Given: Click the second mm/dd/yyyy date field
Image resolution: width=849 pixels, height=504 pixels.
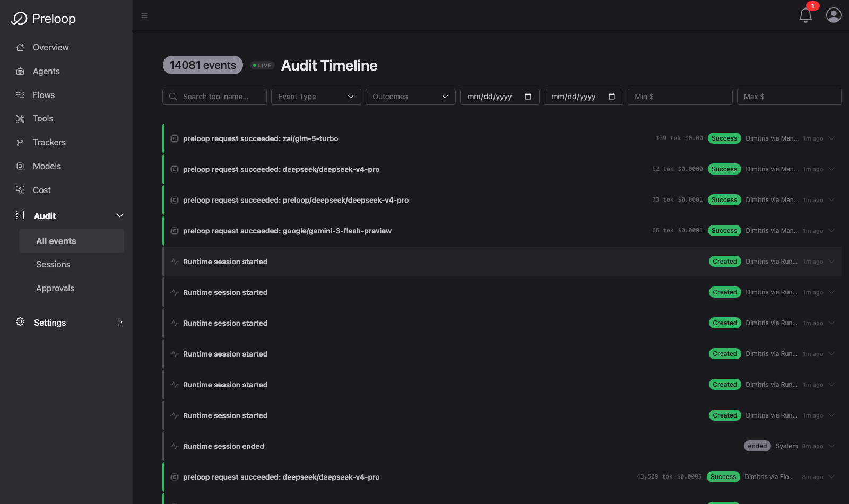Looking at the screenshot, I should tap(584, 97).
